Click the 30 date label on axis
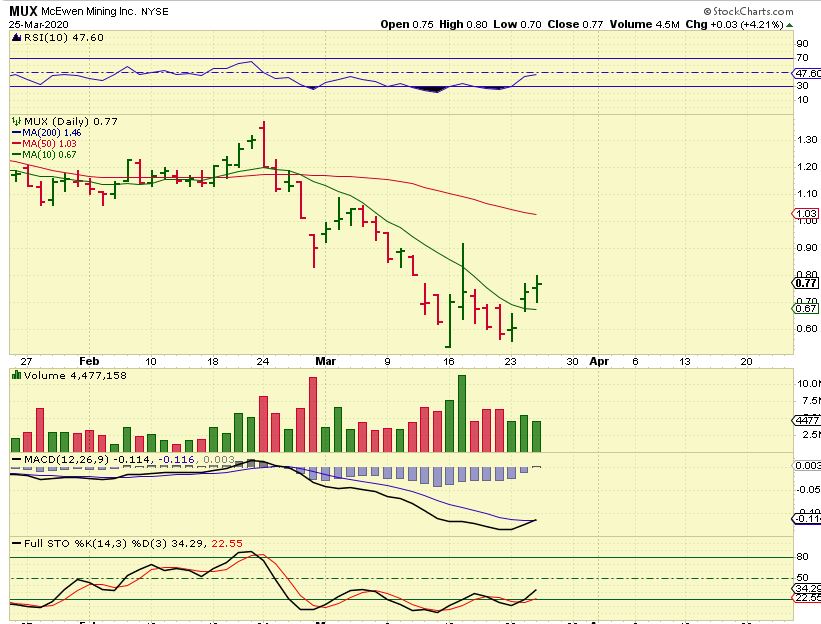The width and height of the screenshot is (821, 624). [x=572, y=361]
